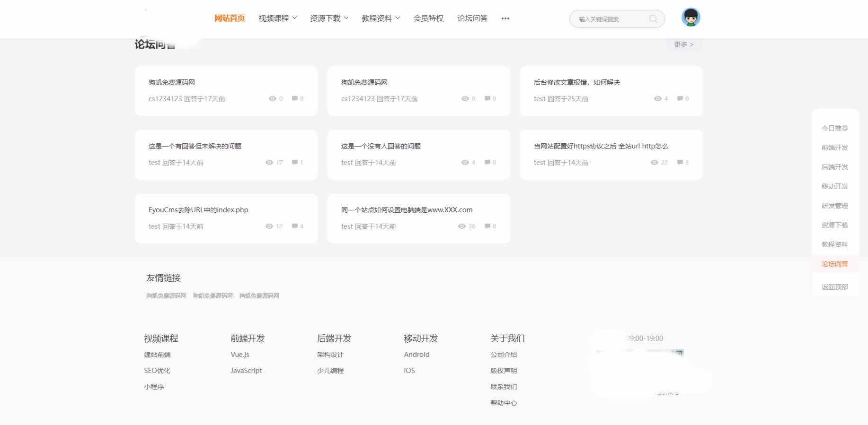Click comment icon on https协议 question card
The width and height of the screenshot is (868, 425).
click(x=680, y=163)
